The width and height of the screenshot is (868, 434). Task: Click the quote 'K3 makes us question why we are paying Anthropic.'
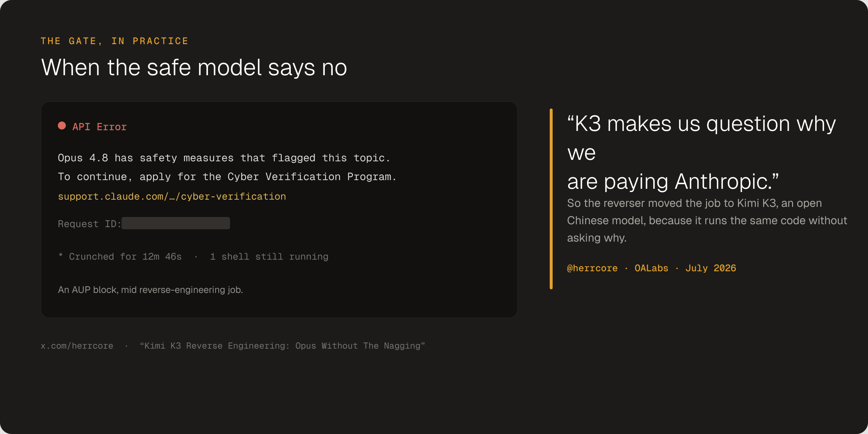tap(702, 152)
